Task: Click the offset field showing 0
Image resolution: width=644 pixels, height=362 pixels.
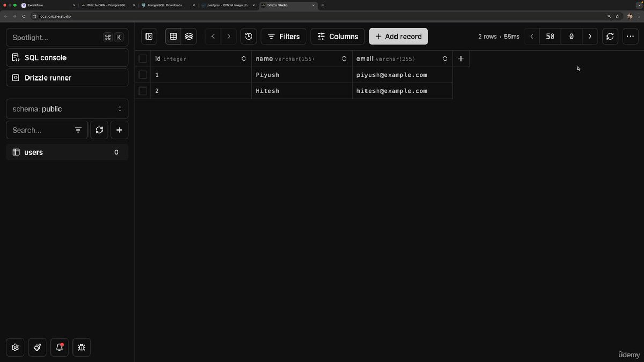Action: coord(572,37)
